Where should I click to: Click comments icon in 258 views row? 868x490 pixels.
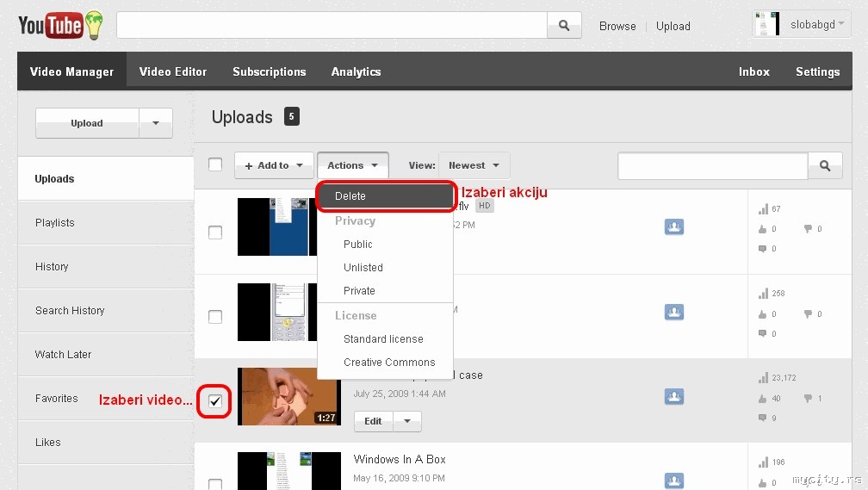click(x=762, y=333)
